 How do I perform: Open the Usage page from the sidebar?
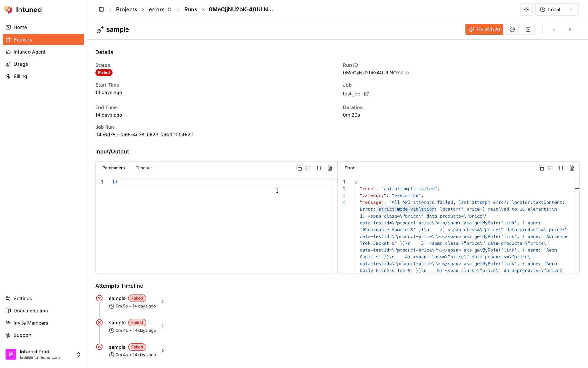point(20,64)
